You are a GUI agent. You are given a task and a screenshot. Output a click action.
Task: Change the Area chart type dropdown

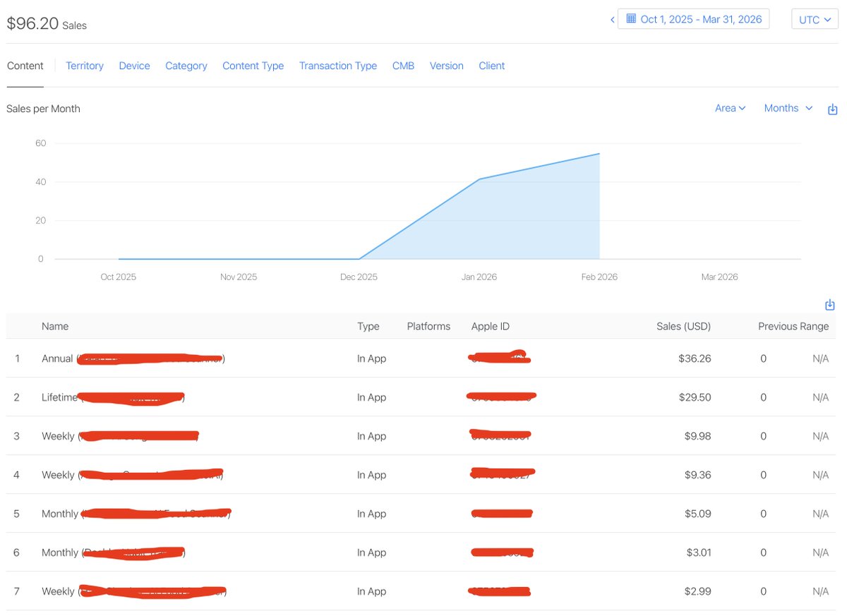click(731, 108)
